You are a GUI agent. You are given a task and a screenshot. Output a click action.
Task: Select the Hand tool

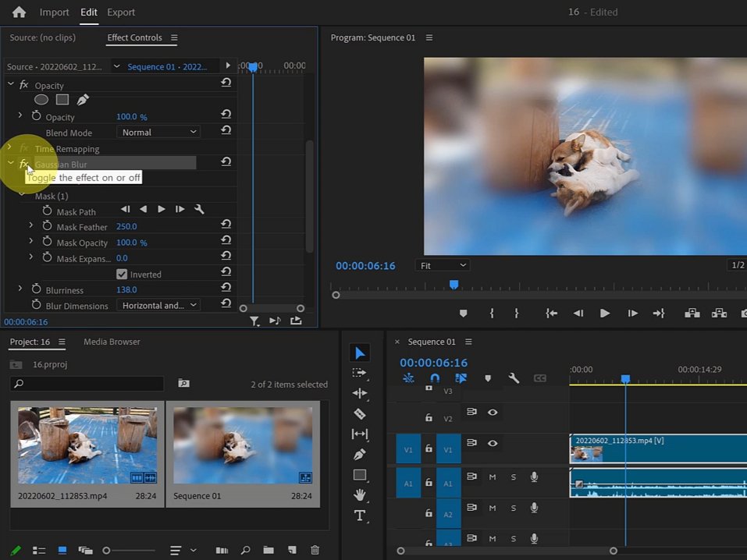click(360, 495)
